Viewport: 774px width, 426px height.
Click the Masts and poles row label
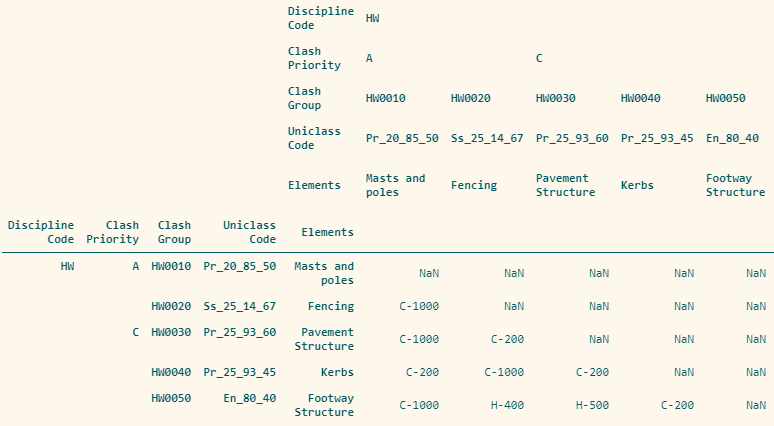coord(324,273)
